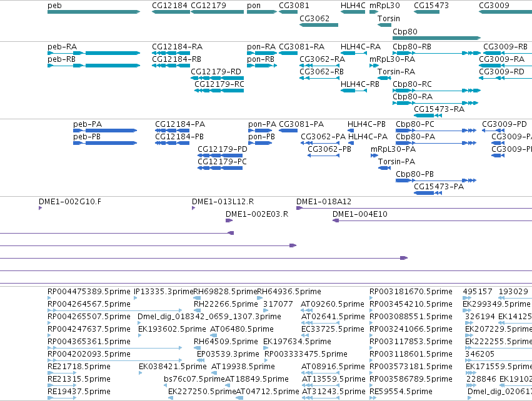Select protein CG3081-PA
Screen dimensions: 532x401
pos(301,124)
